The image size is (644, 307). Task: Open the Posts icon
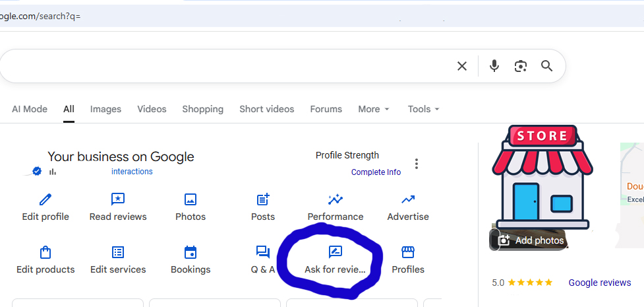point(263,199)
